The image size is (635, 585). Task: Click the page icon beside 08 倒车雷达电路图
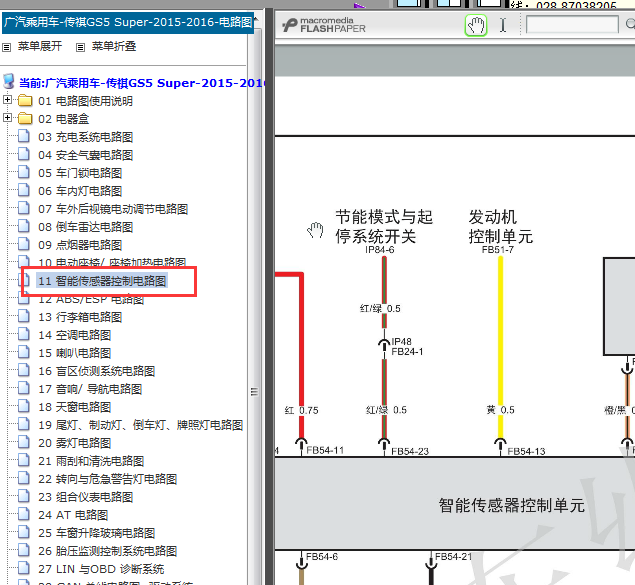(24, 226)
